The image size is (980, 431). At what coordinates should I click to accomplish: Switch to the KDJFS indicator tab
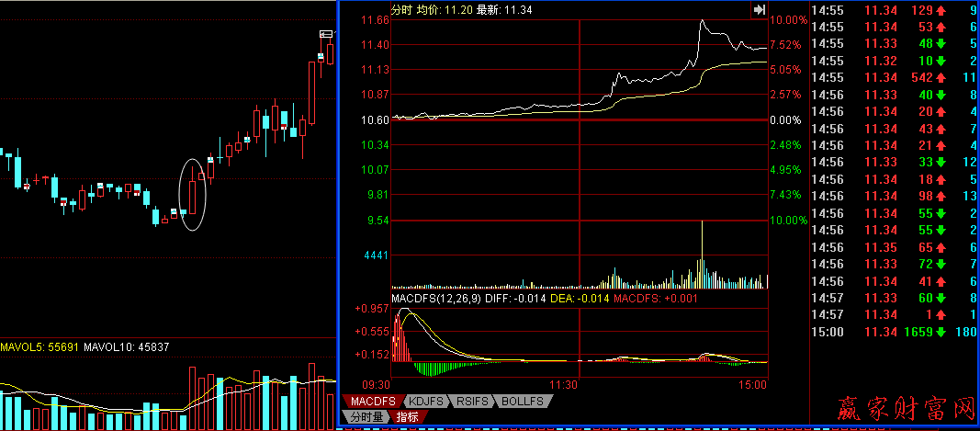click(x=424, y=402)
